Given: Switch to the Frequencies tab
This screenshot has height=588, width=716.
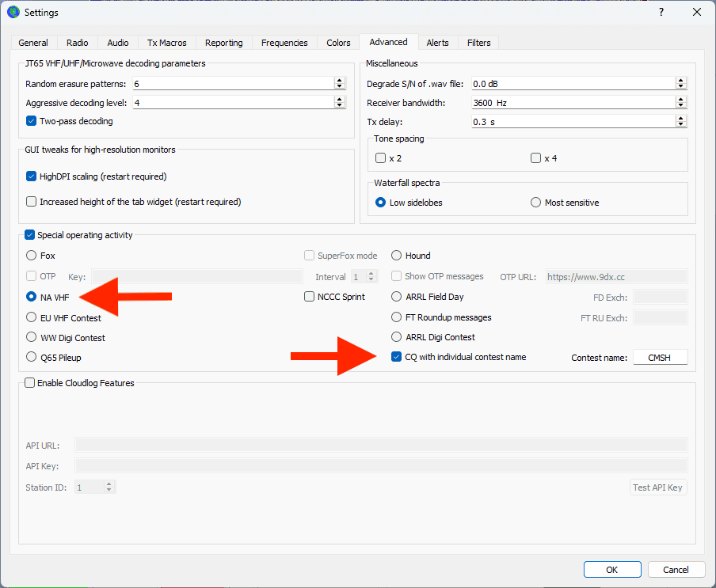Looking at the screenshot, I should coord(283,43).
